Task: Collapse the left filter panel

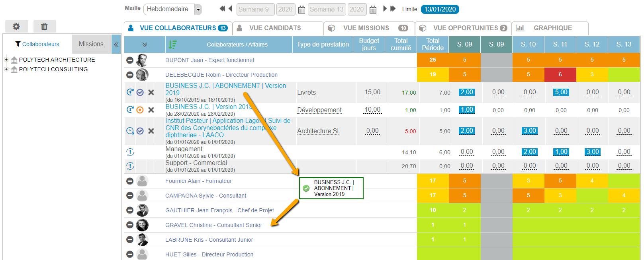Action: [116, 45]
